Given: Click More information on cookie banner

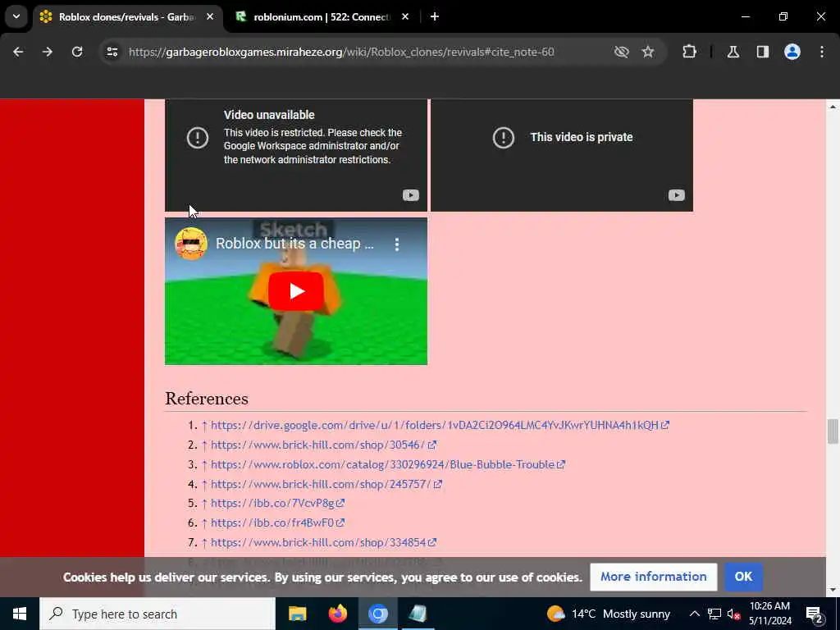Looking at the screenshot, I should [x=654, y=577].
